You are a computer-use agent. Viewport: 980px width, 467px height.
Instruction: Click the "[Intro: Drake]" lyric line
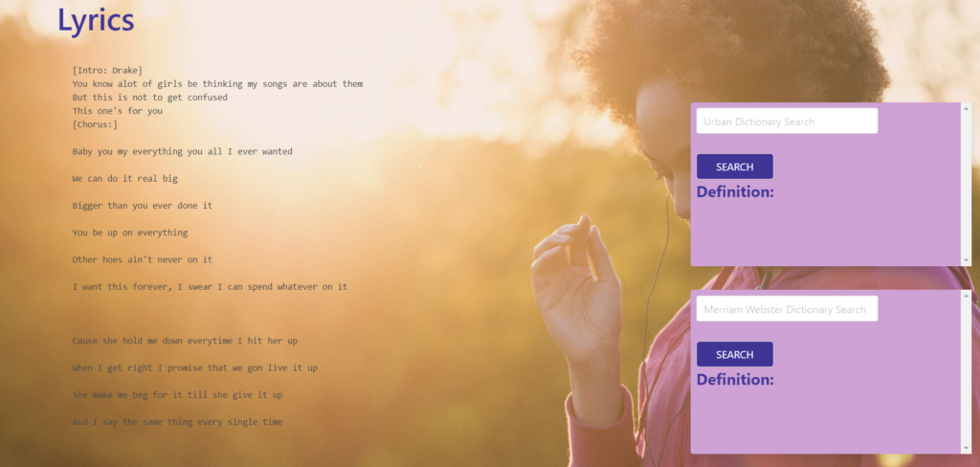(x=107, y=70)
